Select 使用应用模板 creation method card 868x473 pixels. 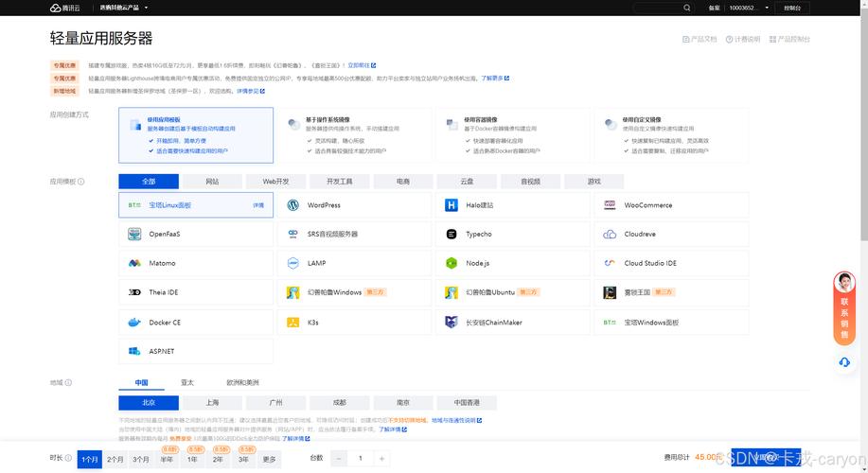click(196, 135)
